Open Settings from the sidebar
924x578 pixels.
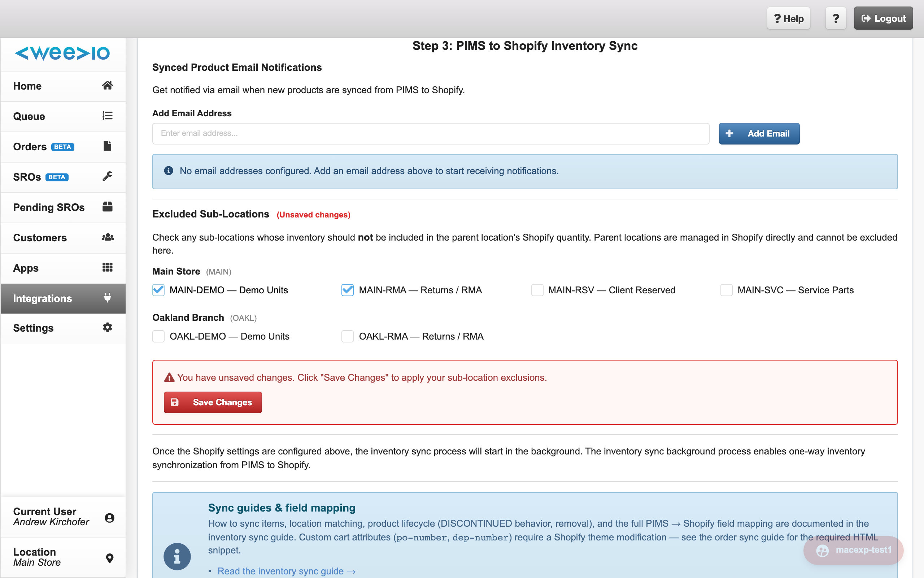63,328
